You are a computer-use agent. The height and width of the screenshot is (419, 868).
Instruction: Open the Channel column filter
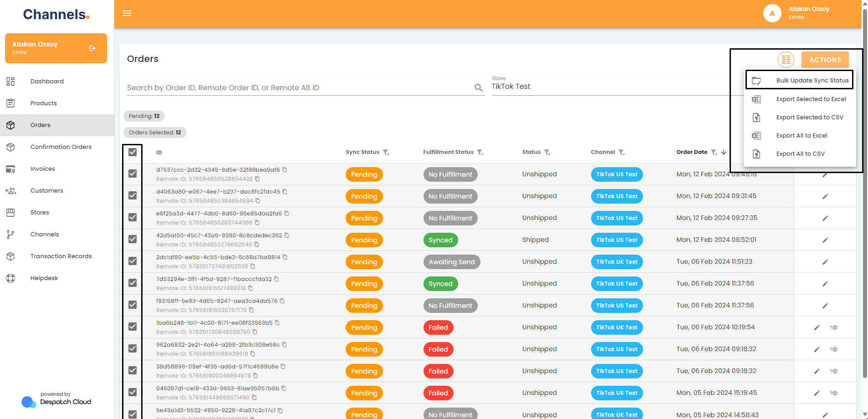click(622, 152)
